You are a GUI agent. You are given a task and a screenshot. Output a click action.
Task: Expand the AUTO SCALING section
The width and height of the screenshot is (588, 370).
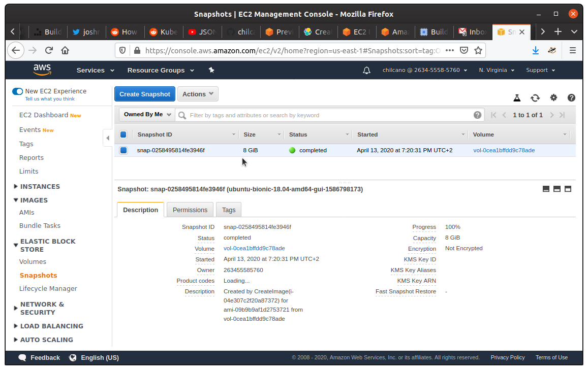point(43,340)
